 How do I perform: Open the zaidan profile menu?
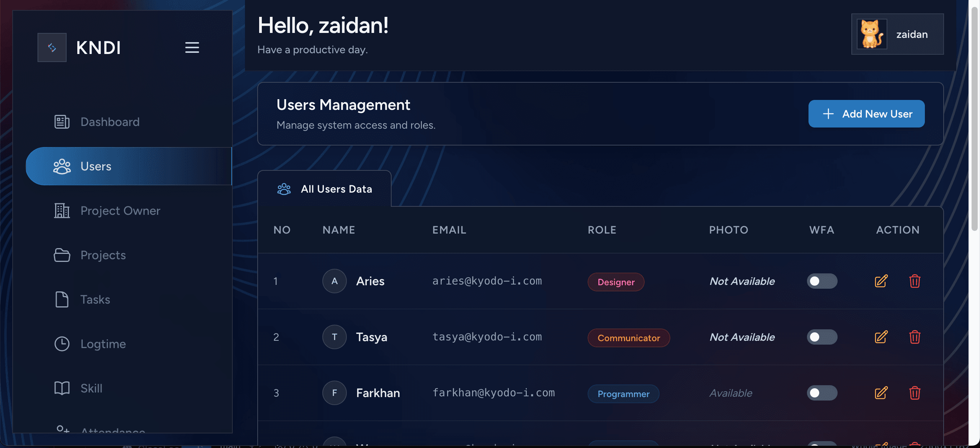(x=897, y=34)
